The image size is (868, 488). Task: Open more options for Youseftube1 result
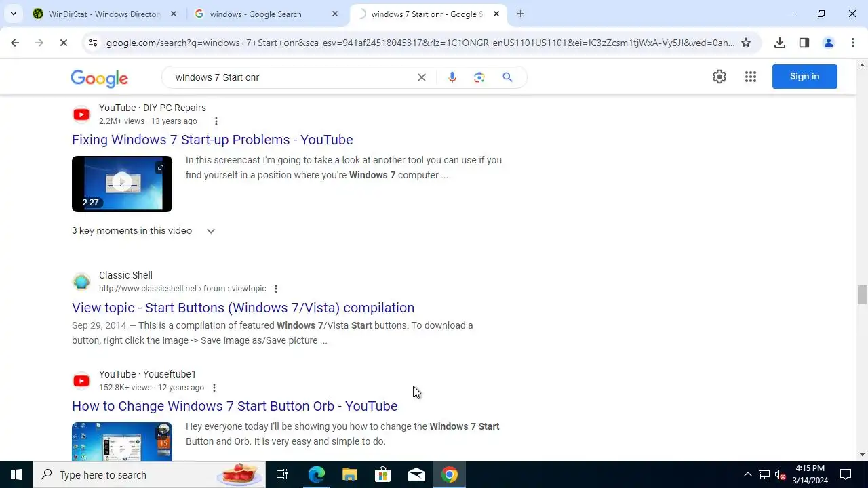[214, 388]
